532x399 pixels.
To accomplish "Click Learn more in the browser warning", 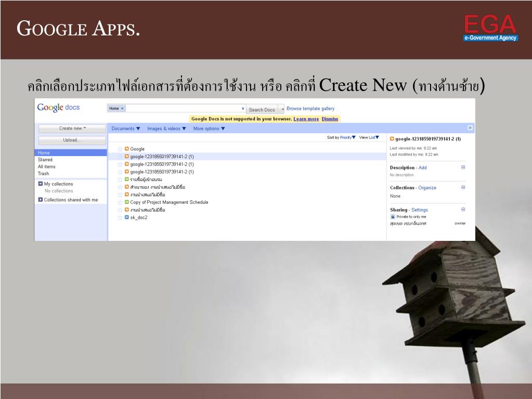I will [306, 119].
